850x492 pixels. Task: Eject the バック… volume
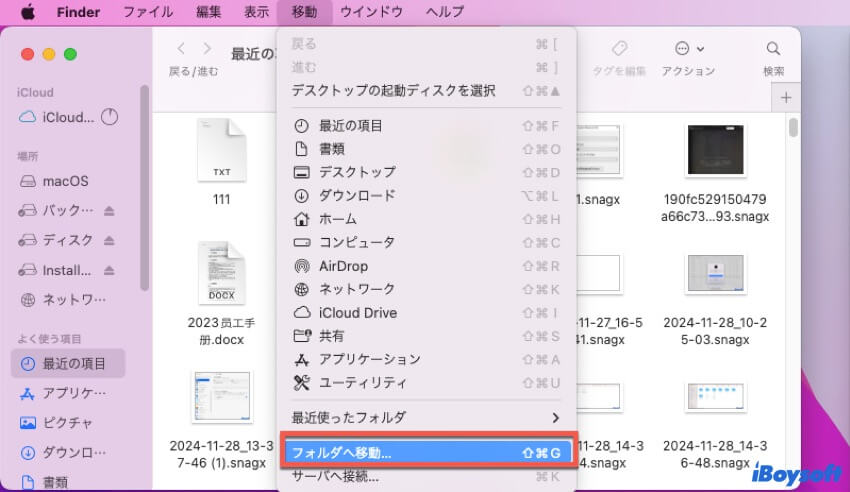point(109,211)
